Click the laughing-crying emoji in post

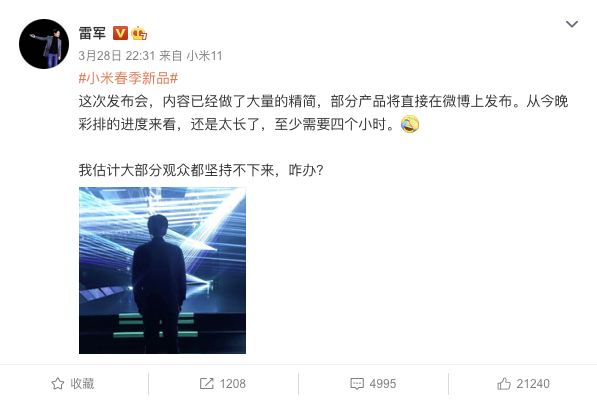tap(410, 124)
